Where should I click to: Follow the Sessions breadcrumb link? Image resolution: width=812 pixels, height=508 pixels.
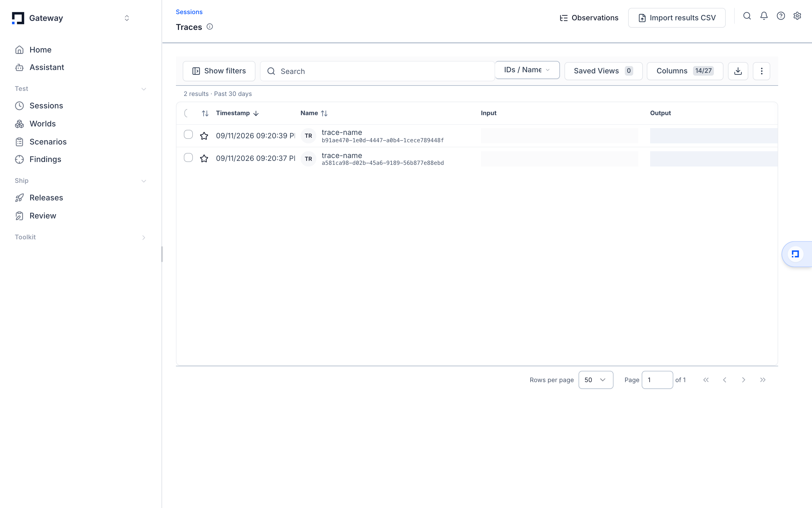click(189, 12)
